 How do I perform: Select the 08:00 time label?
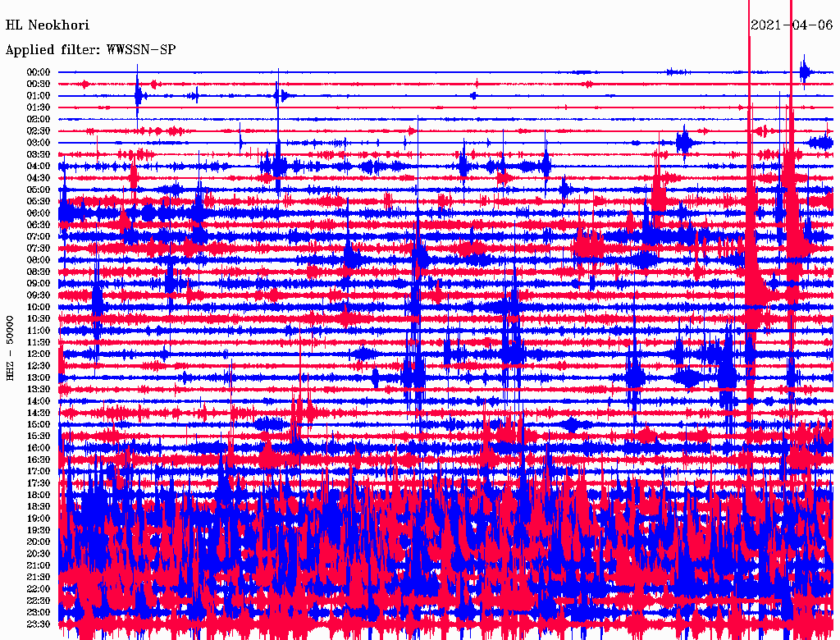point(39,260)
